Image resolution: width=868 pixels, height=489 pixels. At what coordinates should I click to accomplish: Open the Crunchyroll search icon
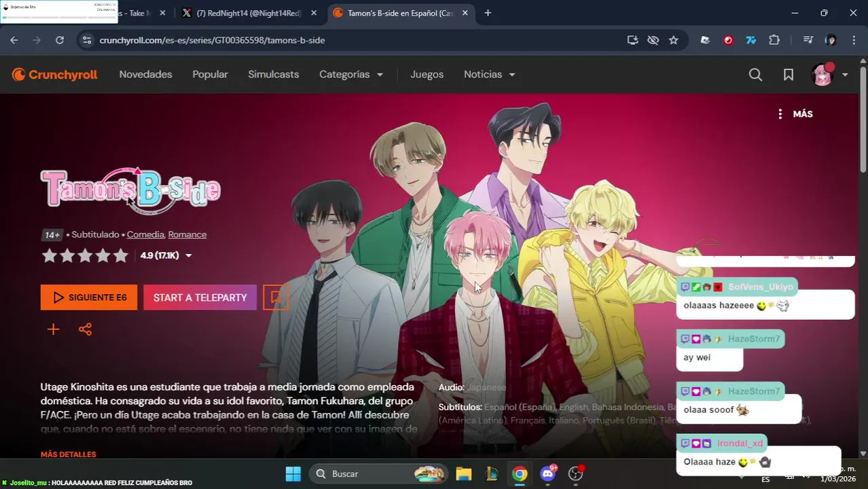tap(755, 75)
